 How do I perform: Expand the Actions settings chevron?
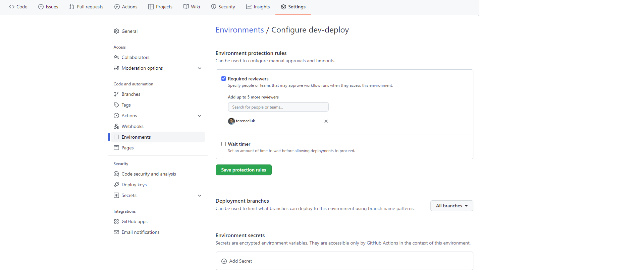200,116
